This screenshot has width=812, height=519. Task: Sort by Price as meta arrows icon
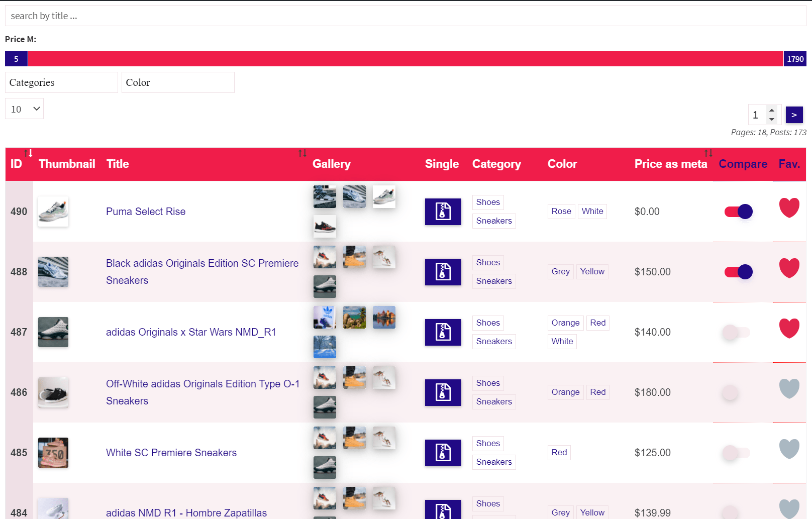(x=708, y=153)
